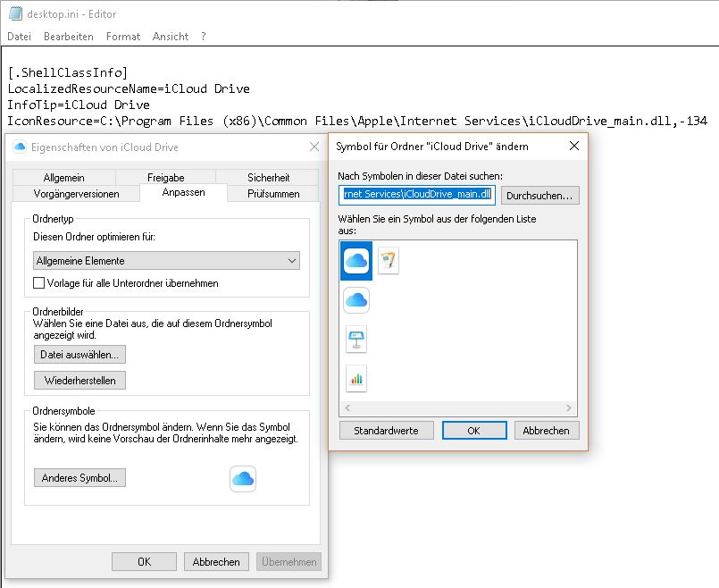This screenshot has width=719, height=588.
Task: Select the Anpassen tab
Action: pos(183,193)
